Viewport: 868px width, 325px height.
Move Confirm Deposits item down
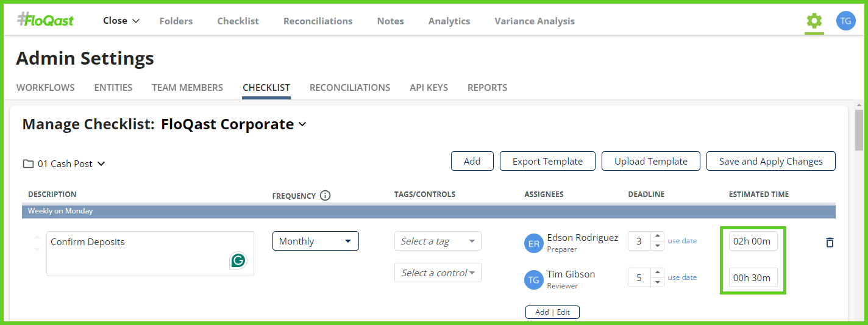pos(37,249)
